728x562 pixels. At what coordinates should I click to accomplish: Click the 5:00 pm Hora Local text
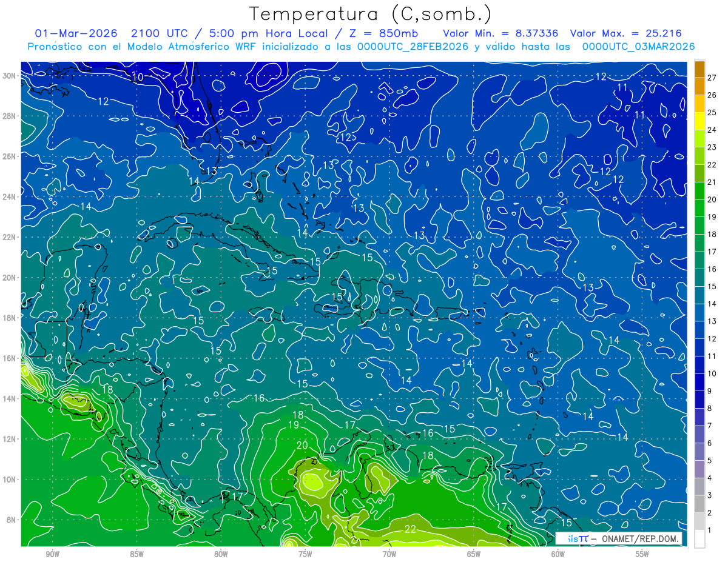click(270, 33)
